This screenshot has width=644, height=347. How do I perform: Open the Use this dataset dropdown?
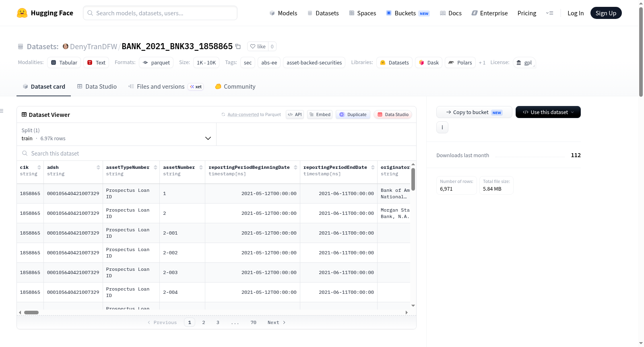point(548,112)
